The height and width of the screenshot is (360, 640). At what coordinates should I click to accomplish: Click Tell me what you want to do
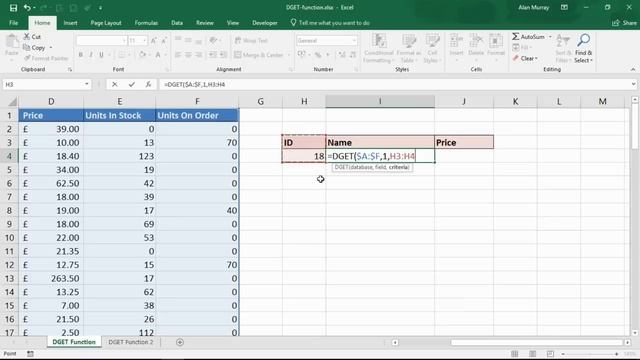330,23
